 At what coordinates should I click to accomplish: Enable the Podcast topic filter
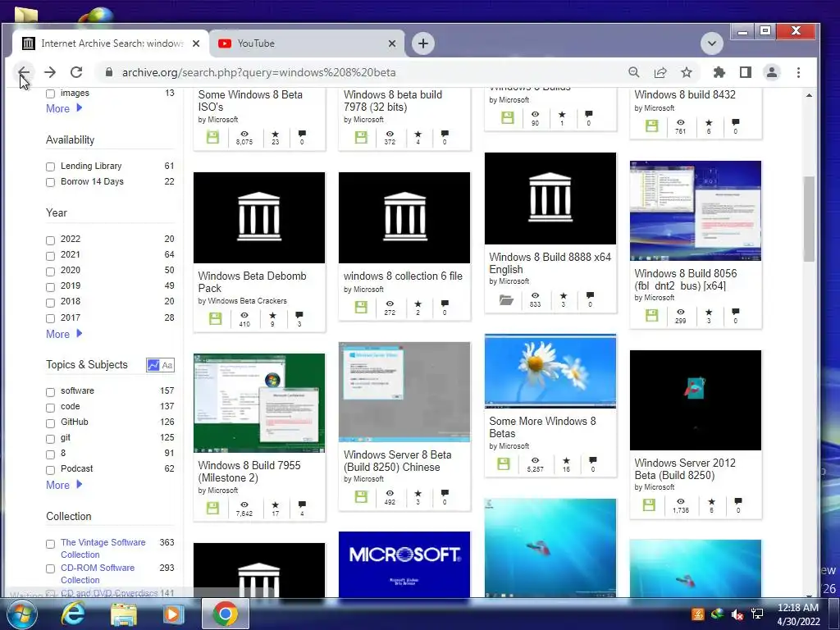tap(50, 470)
